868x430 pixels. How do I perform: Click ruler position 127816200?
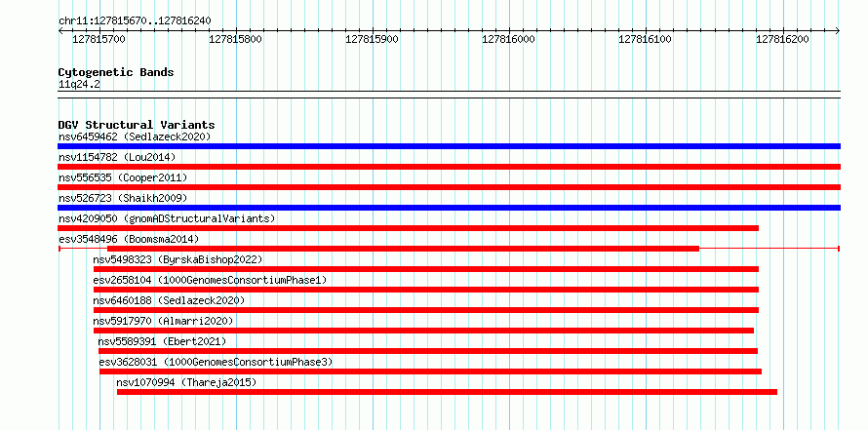(782, 40)
